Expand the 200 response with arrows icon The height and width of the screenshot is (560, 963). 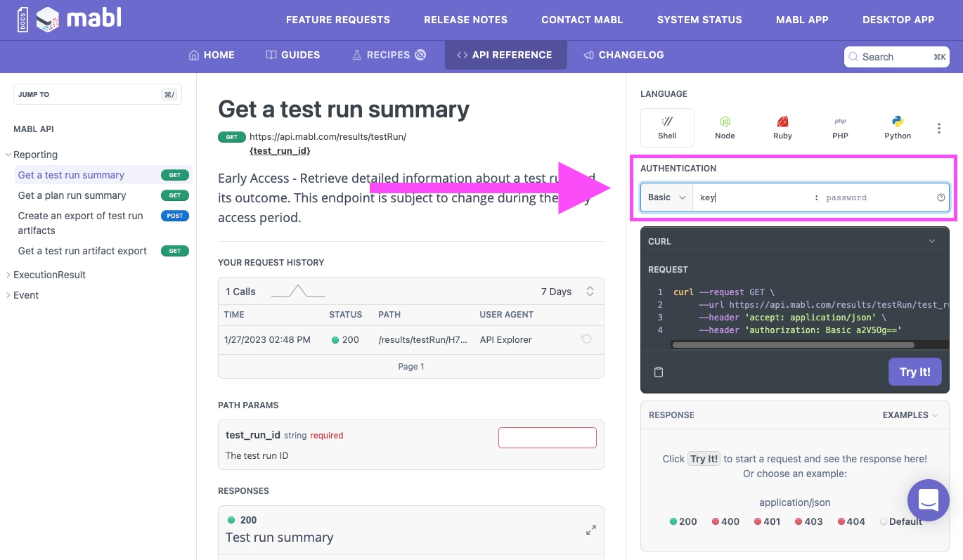[x=591, y=530]
